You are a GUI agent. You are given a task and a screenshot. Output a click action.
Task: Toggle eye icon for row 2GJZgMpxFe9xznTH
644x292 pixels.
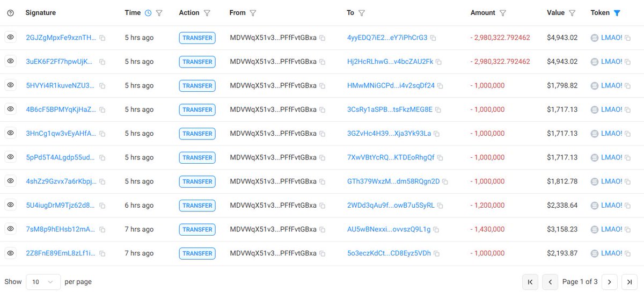click(10, 37)
